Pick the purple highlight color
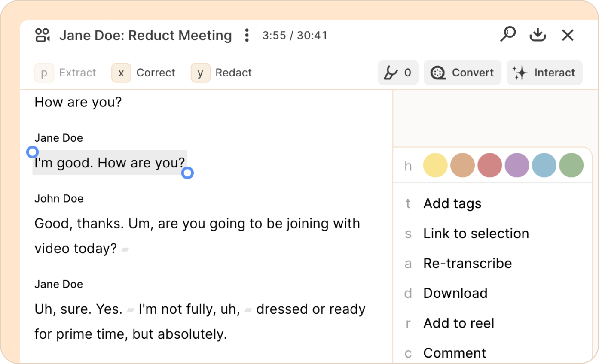 tap(517, 165)
